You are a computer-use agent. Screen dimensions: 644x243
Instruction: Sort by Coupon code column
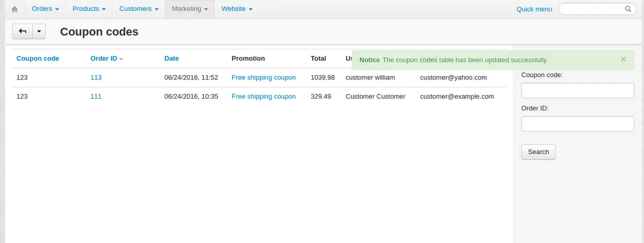(x=38, y=58)
